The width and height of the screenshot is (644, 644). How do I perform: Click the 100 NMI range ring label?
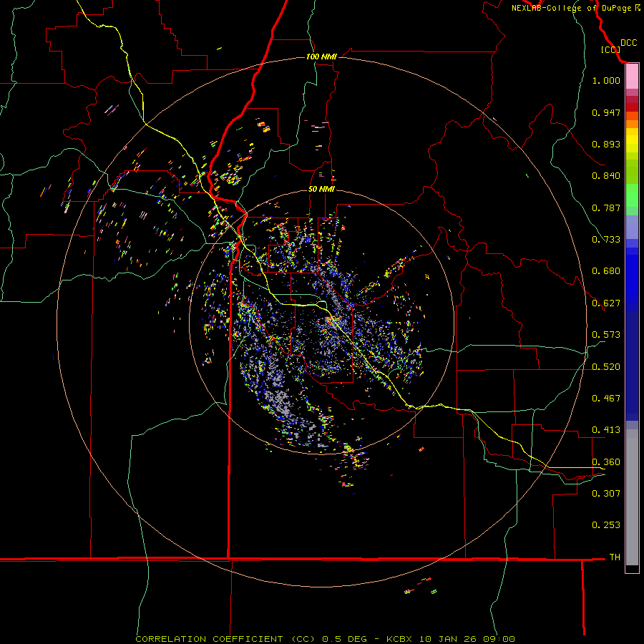click(321, 57)
